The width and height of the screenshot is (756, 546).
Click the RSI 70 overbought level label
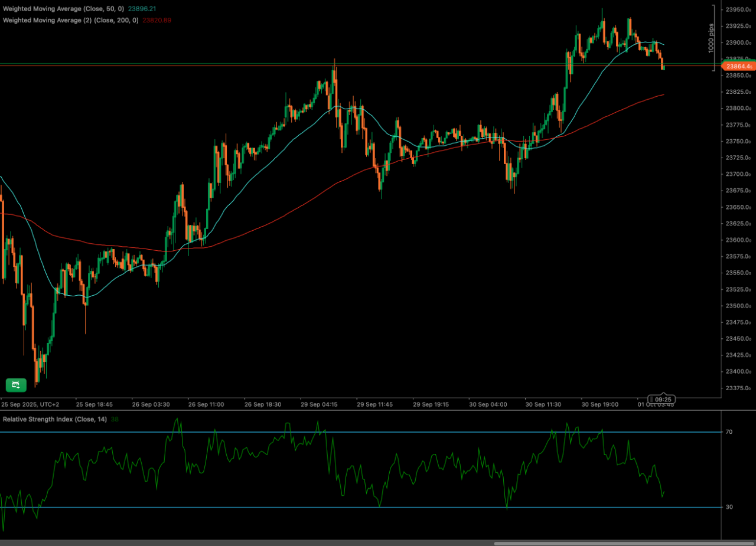(729, 432)
